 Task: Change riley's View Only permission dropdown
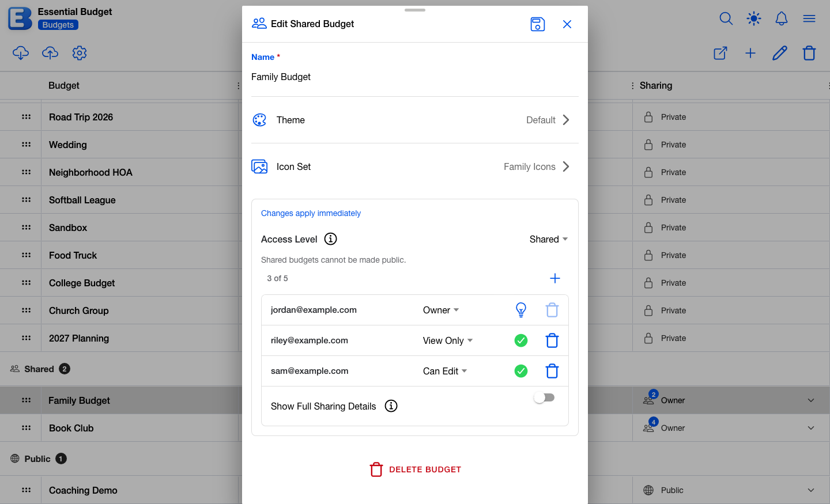point(448,340)
